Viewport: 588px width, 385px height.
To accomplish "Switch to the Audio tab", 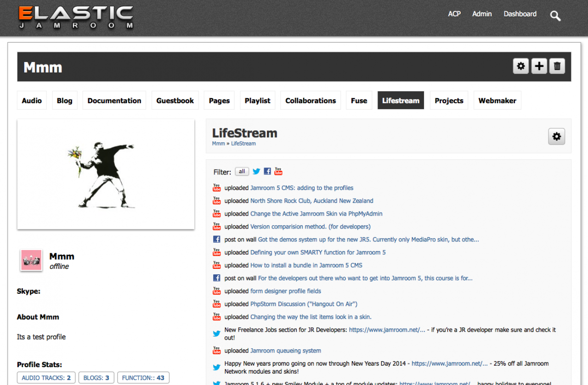I will (x=32, y=100).
